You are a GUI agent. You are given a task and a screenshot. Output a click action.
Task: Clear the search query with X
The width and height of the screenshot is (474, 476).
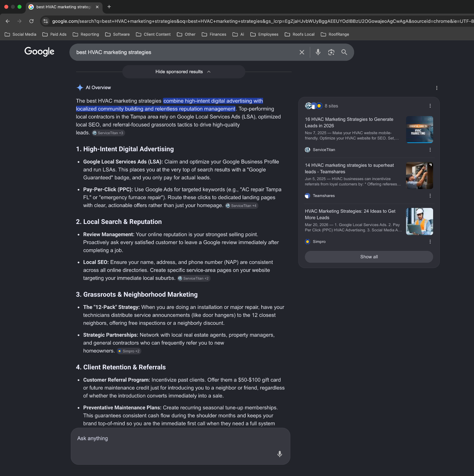pyautogui.click(x=302, y=52)
